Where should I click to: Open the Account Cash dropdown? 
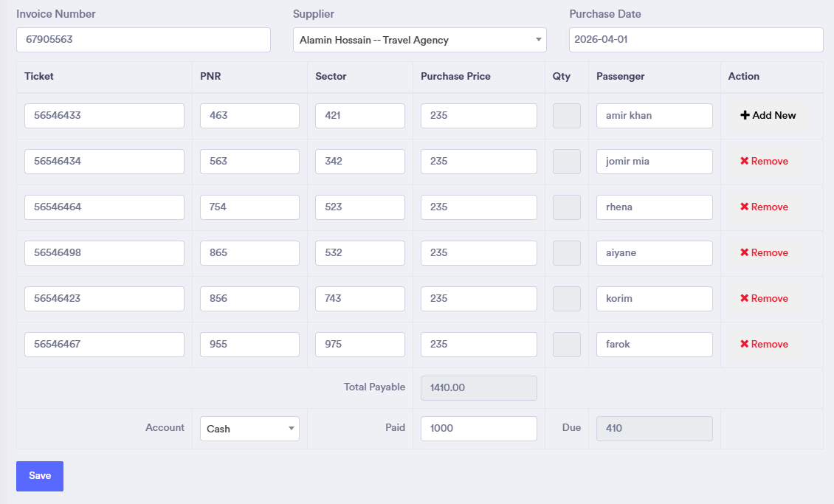[x=249, y=429]
